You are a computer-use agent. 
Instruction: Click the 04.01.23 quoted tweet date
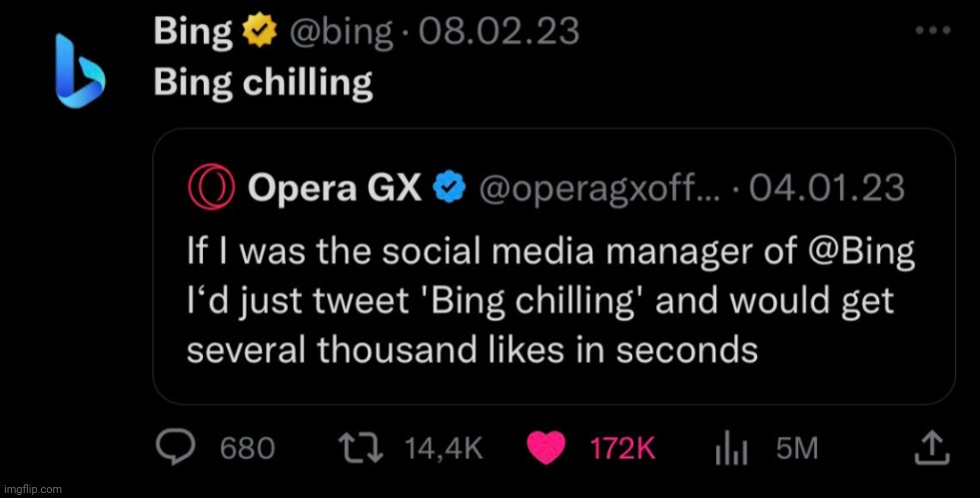click(x=826, y=187)
